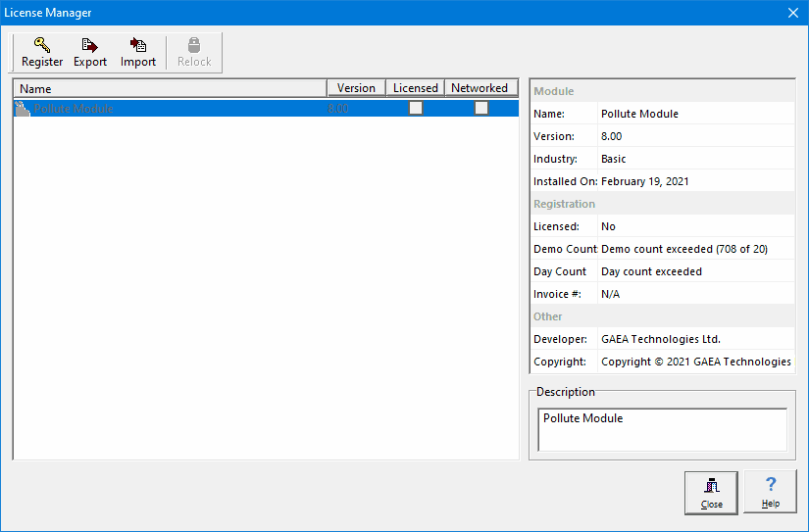809x532 pixels.
Task: Click the Relock padlock icon
Action: (194, 45)
